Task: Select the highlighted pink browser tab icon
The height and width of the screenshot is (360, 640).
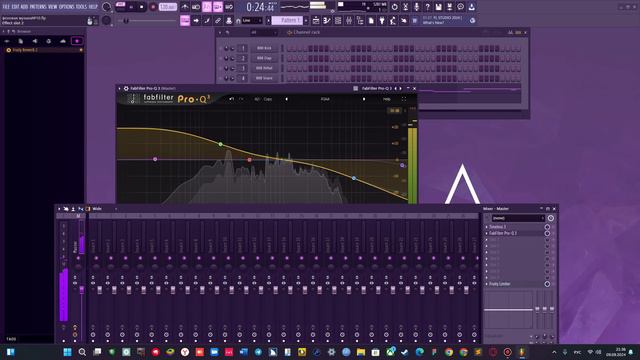Action: coord(77,41)
